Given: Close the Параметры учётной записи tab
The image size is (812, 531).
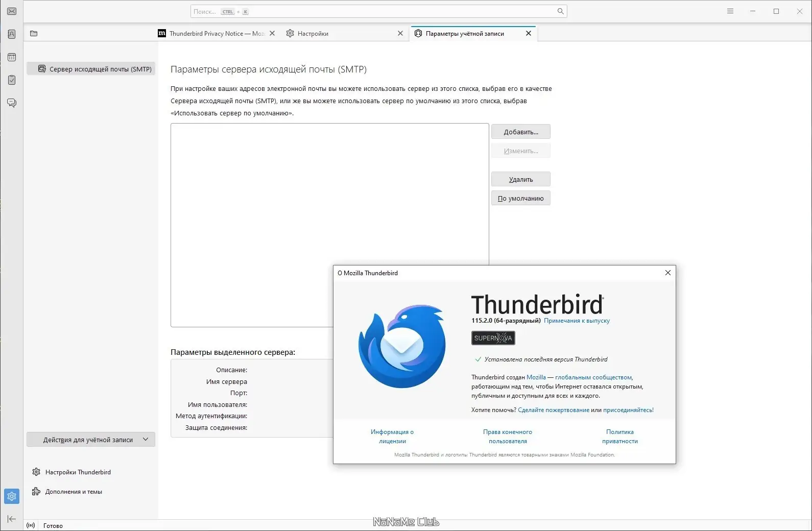Looking at the screenshot, I should [x=529, y=33].
